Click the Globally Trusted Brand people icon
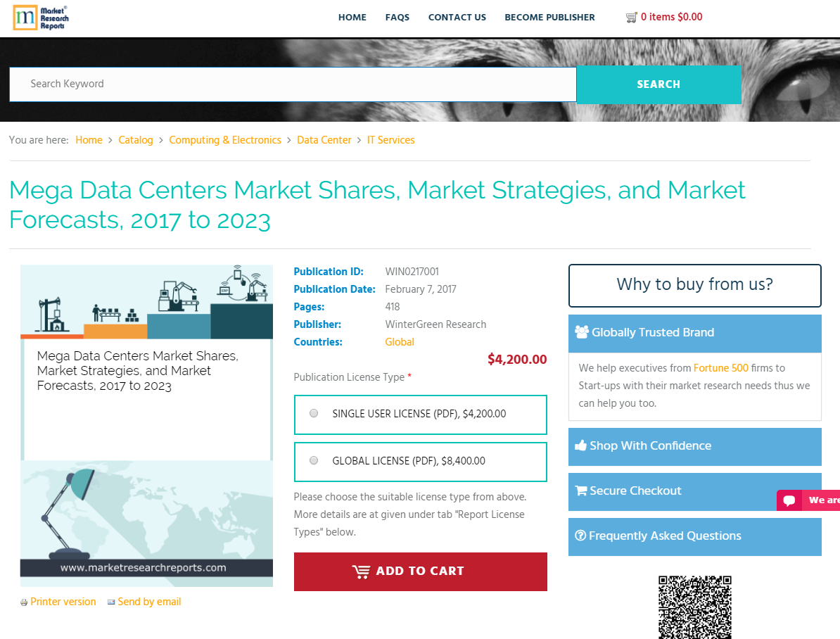Screen dimensions: 840x639 pyautogui.click(x=583, y=331)
